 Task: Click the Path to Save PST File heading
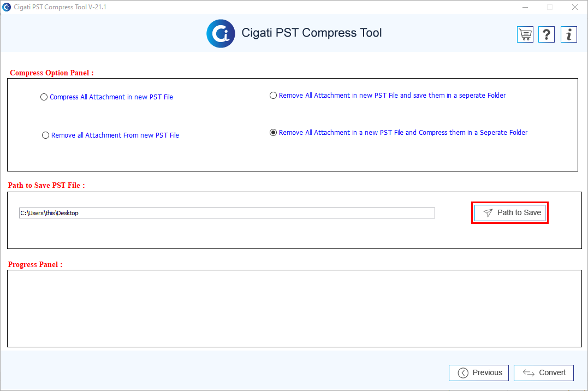46,185
